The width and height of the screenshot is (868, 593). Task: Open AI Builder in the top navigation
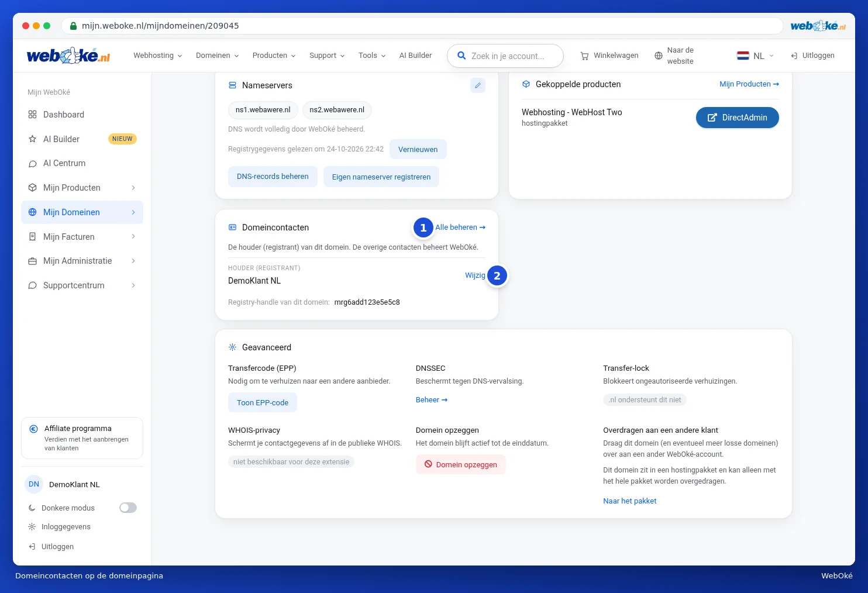tap(415, 56)
